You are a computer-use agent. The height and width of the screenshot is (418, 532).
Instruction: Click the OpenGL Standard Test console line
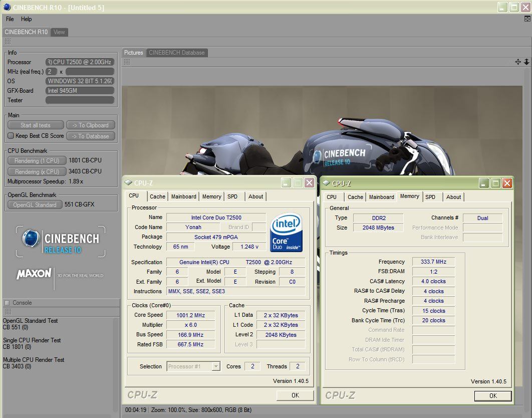coord(30,321)
